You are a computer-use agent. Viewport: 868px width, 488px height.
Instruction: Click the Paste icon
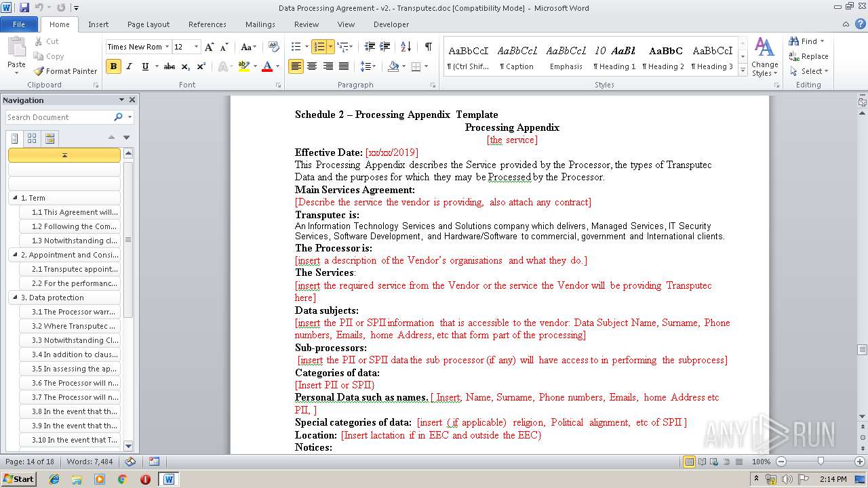tap(16, 49)
